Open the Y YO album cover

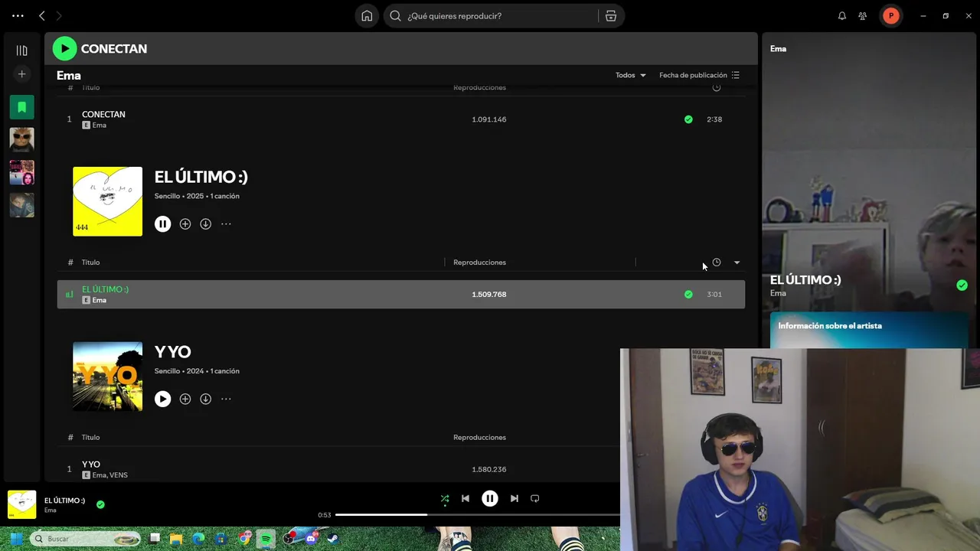tap(107, 377)
